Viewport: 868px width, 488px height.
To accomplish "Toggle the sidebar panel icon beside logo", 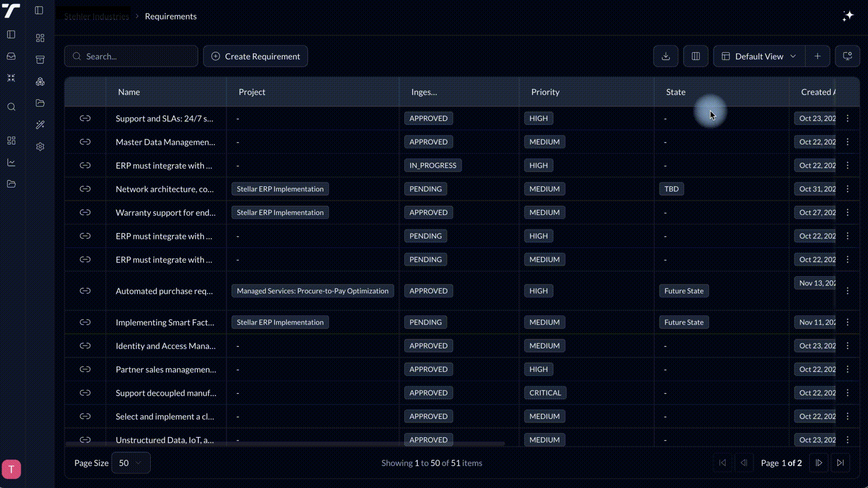I will click(x=39, y=10).
